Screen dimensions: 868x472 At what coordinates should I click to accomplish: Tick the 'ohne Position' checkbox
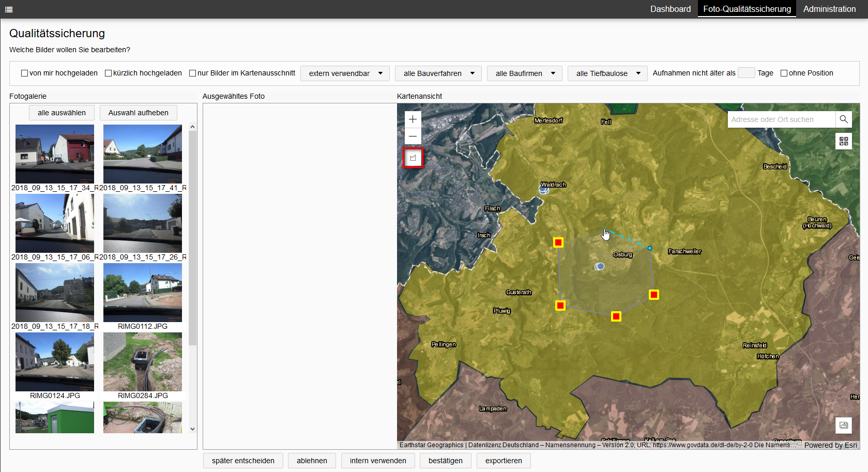tap(784, 73)
